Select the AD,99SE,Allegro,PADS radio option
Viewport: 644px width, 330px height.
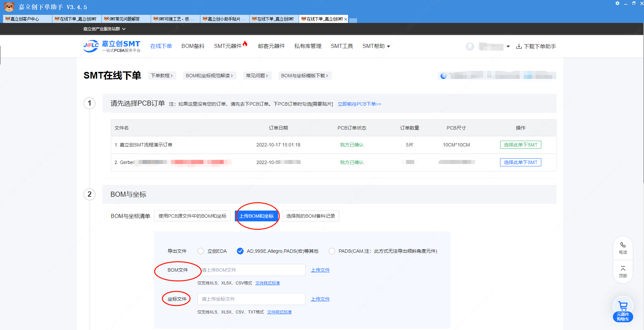click(240, 251)
